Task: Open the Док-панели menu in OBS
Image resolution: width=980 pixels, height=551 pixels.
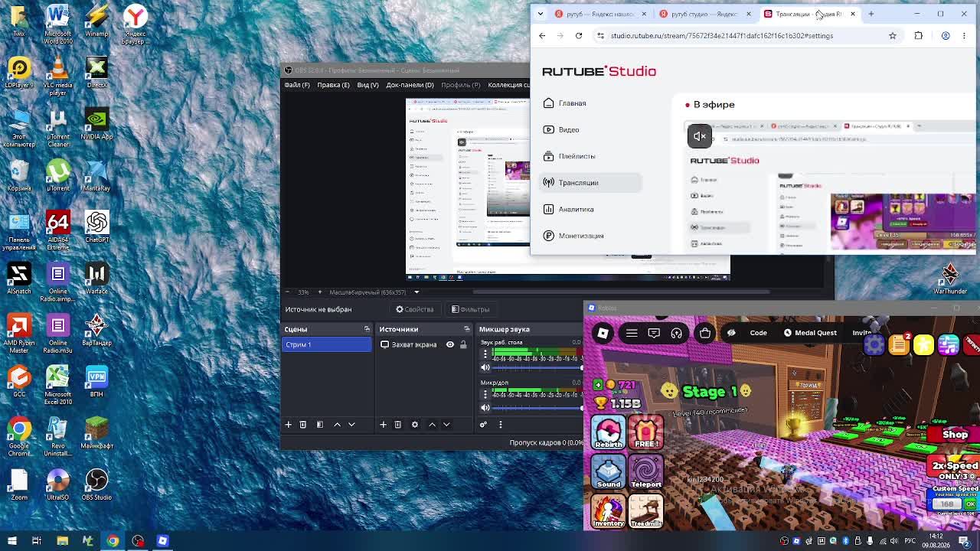Action: point(410,85)
